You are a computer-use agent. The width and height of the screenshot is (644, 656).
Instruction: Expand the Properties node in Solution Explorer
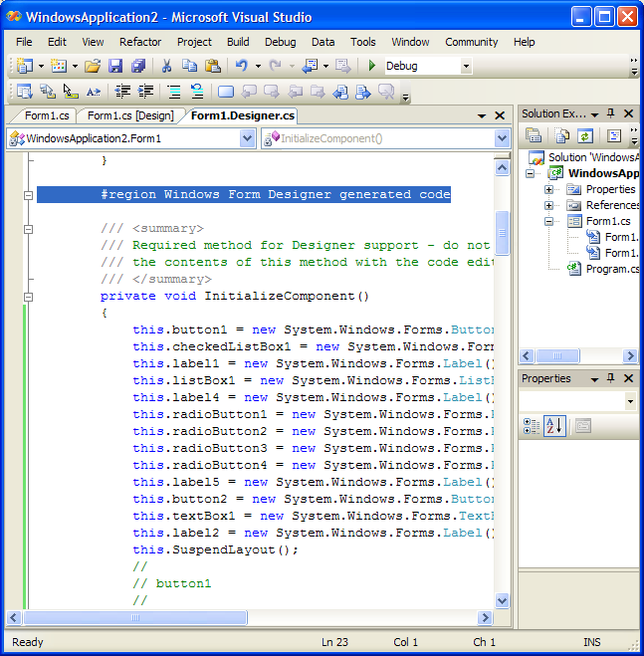tap(549, 189)
